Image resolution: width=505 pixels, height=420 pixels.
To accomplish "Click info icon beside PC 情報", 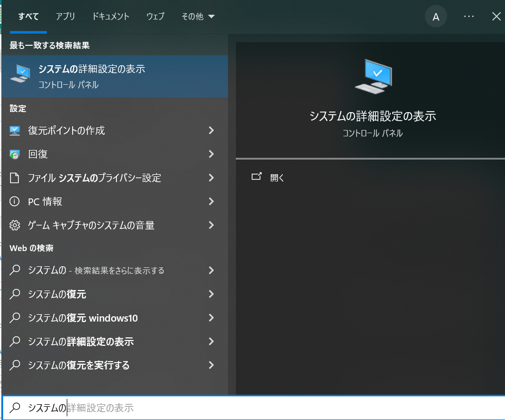I will click(x=15, y=202).
